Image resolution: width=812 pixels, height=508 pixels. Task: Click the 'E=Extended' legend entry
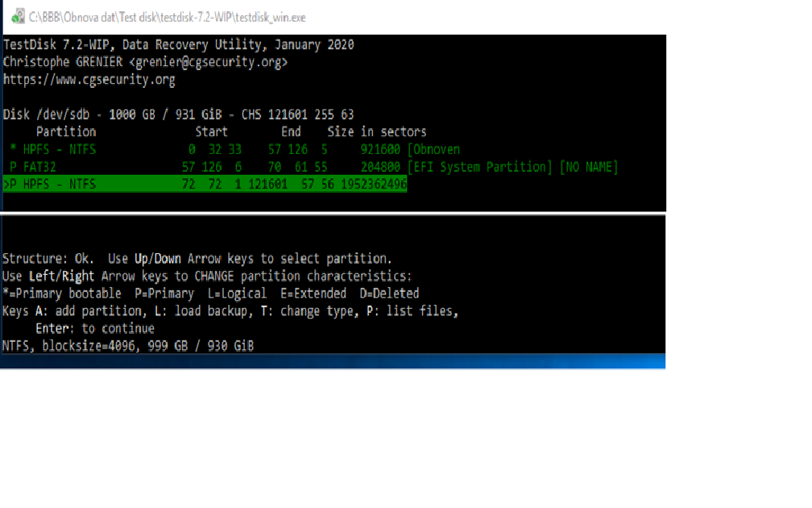313,294
